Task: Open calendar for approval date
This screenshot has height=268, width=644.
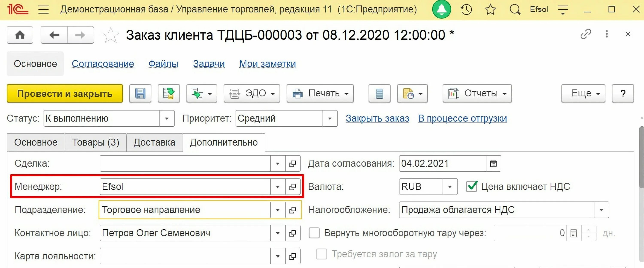Action: coord(493,164)
